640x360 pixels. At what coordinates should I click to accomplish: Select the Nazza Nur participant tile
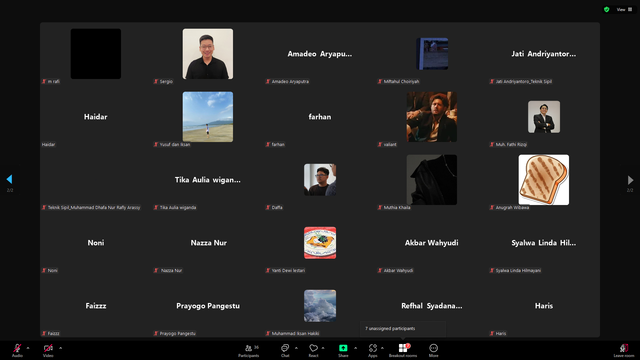[x=208, y=243]
